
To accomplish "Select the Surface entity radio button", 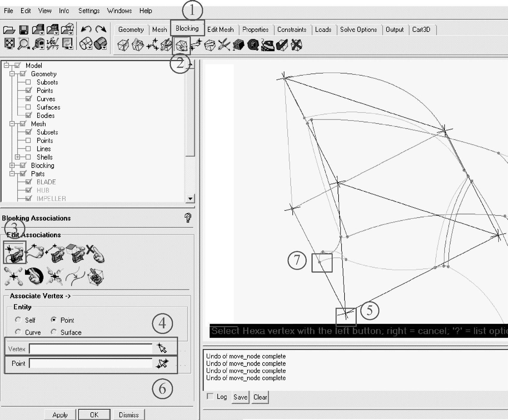I will [x=54, y=332].
